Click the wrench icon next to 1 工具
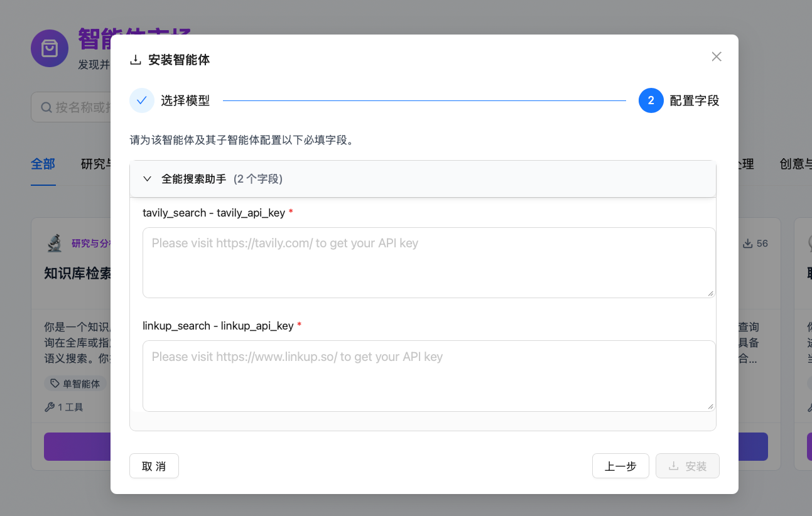 pyautogui.click(x=50, y=407)
